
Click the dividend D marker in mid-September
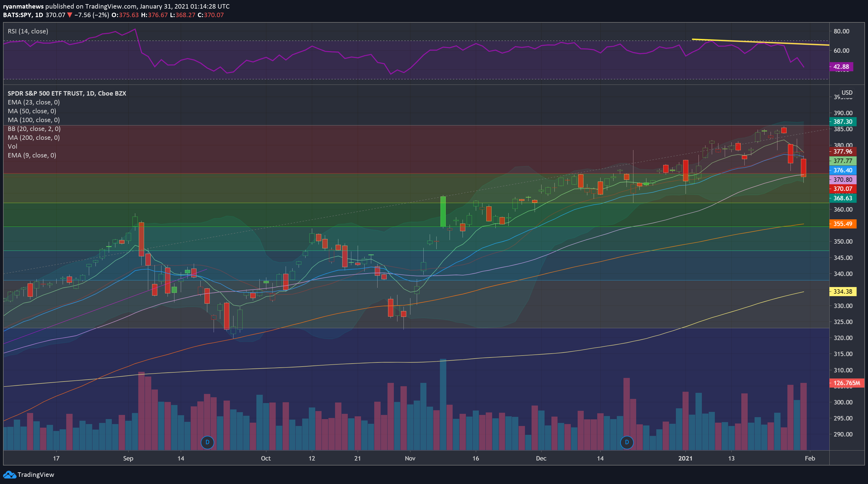click(x=207, y=442)
